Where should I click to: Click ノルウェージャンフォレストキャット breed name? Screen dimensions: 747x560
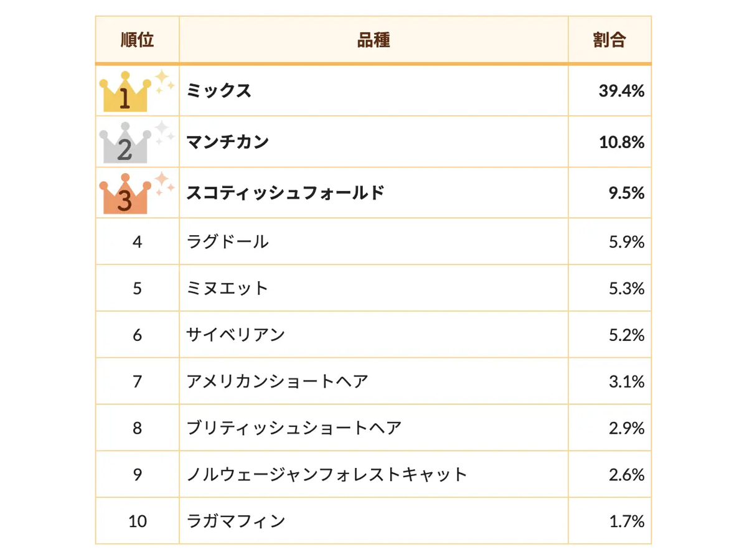(327, 474)
